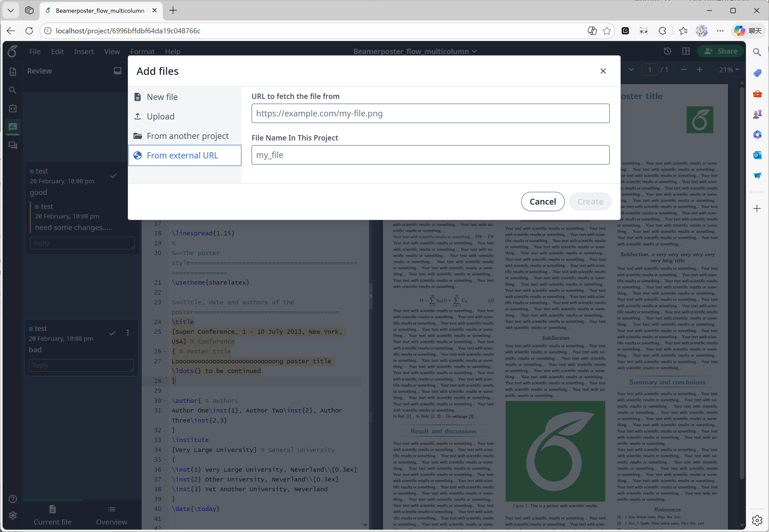Resolve the 'good' comment thread checkmark

pyautogui.click(x=113, y=176)
